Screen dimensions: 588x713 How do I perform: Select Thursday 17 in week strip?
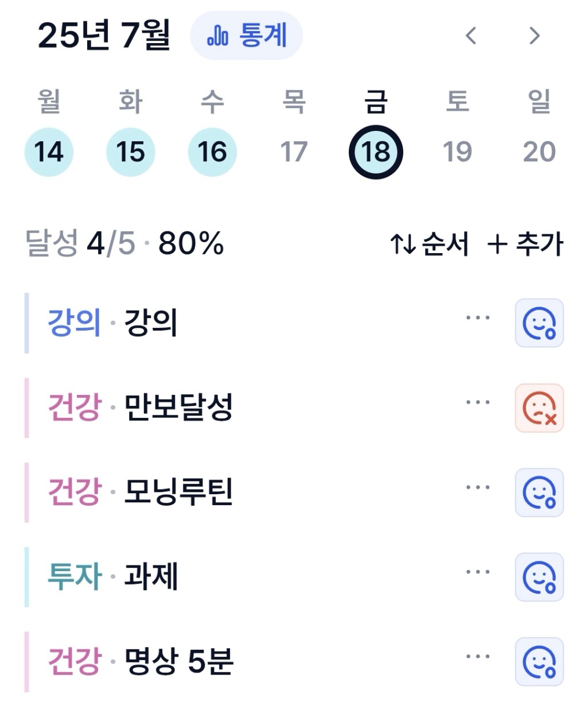point(294,152)
